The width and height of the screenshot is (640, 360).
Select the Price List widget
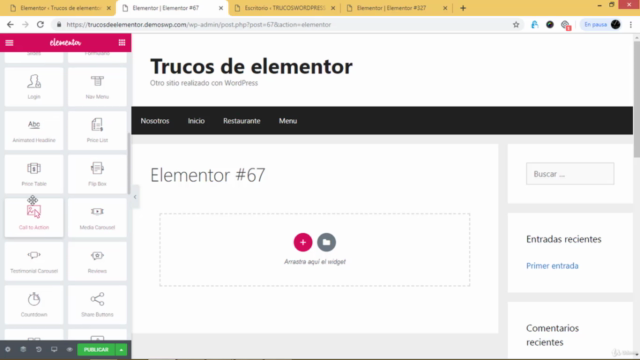pyautogui.click(x=97, y=130)
